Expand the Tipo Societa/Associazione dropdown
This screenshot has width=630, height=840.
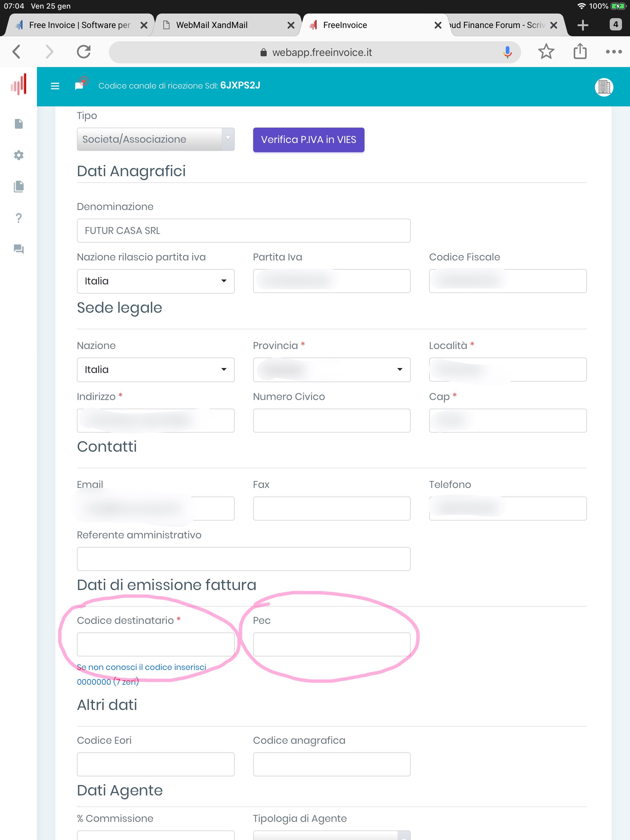[155, 139]
